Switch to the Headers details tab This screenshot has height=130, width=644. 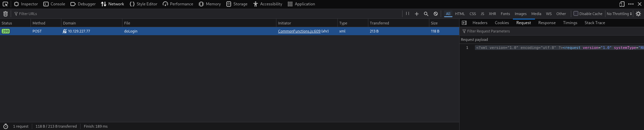tap(480, 23)
